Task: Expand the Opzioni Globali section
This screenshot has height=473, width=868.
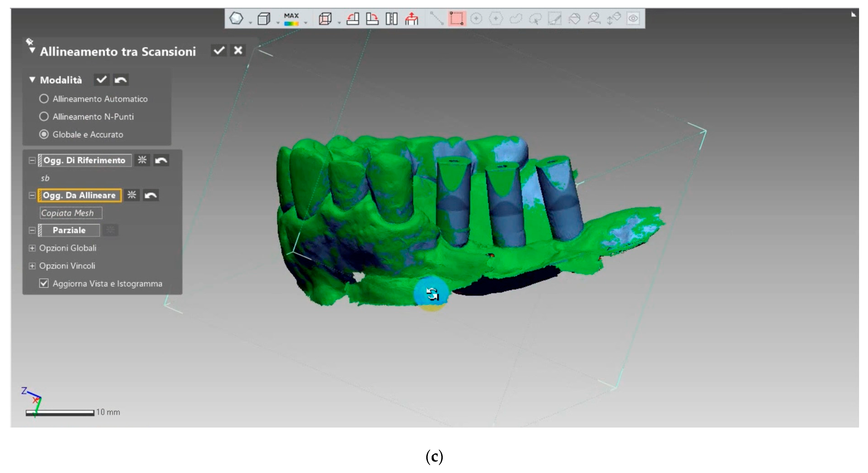Action: coord(32,248)
